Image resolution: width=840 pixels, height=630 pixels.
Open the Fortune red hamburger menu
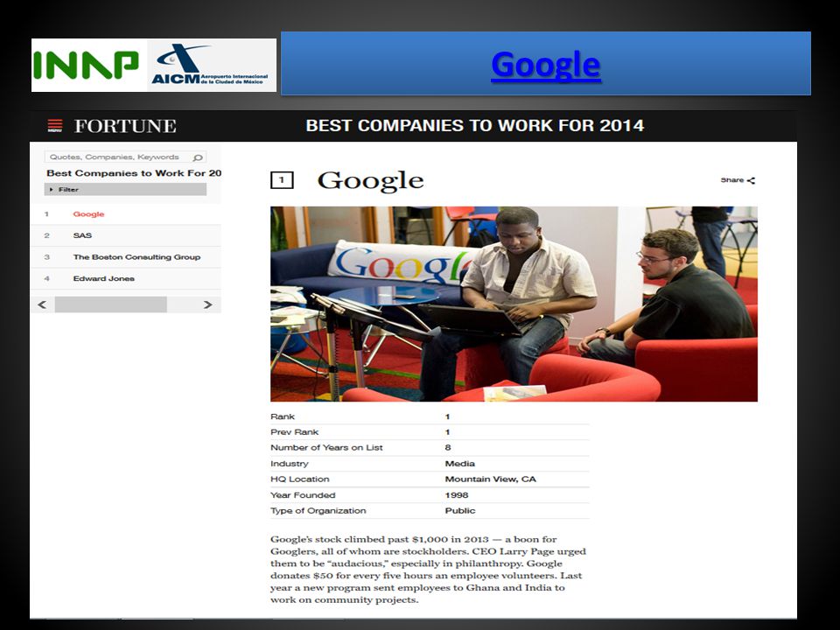click(55, 125)
